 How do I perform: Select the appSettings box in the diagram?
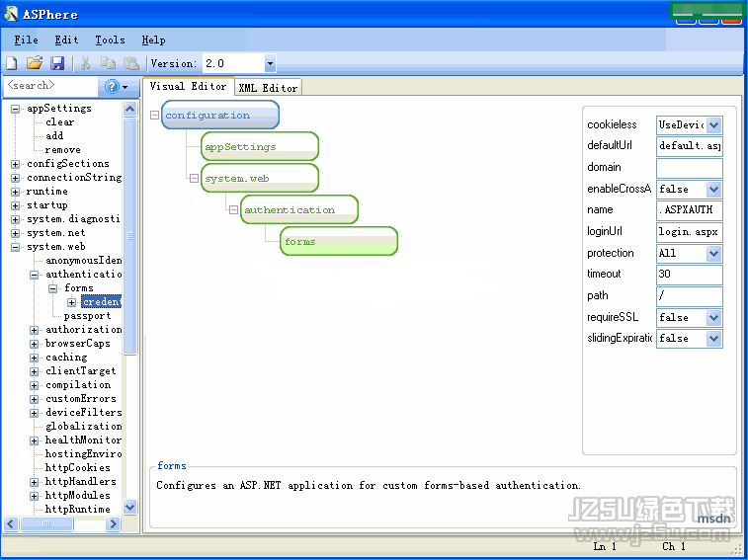260,146
